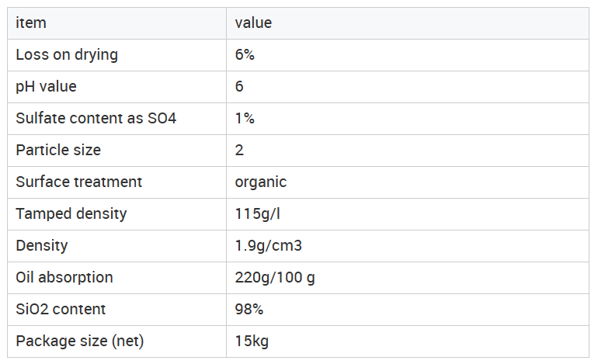Click the 1% sulfate content value

point(245,119)
